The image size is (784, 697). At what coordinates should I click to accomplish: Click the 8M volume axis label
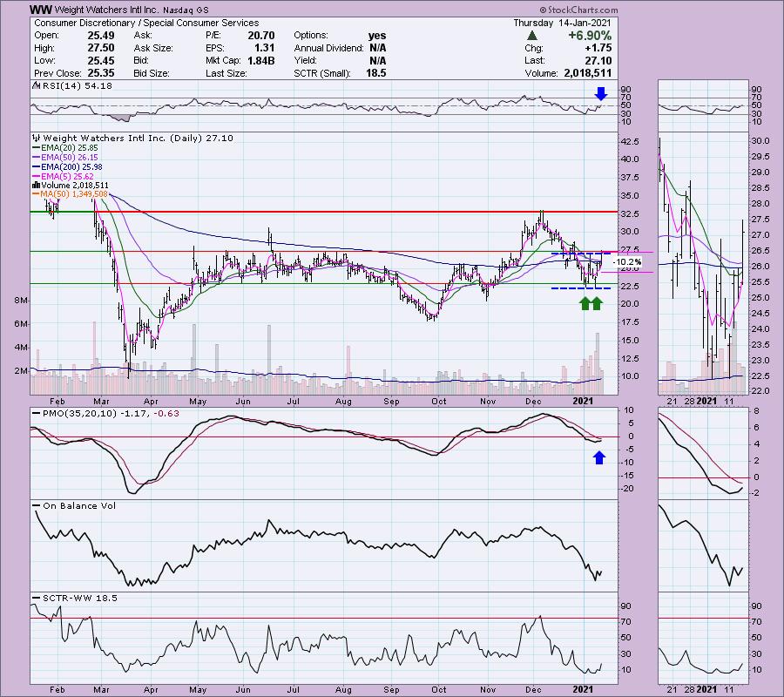[21, 301]
